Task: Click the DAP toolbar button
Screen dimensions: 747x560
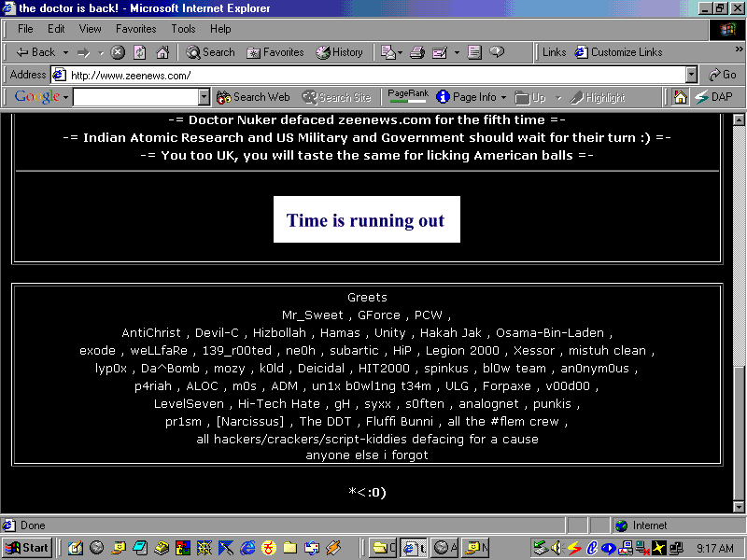Action: pyautogui.click(x=713, y=97)
